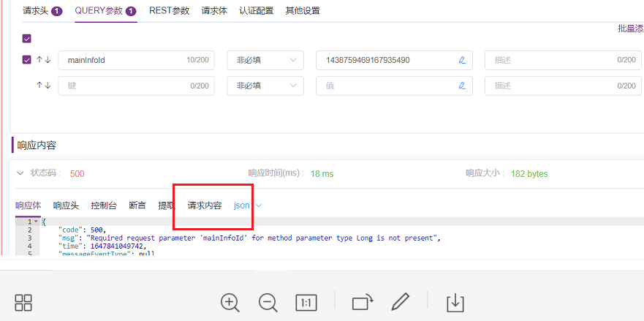Viewport: 644px width, 321px height.
Task: Click the edit icon in the empty 值 field
Action: pyautogui.click(x=462, y=86)
